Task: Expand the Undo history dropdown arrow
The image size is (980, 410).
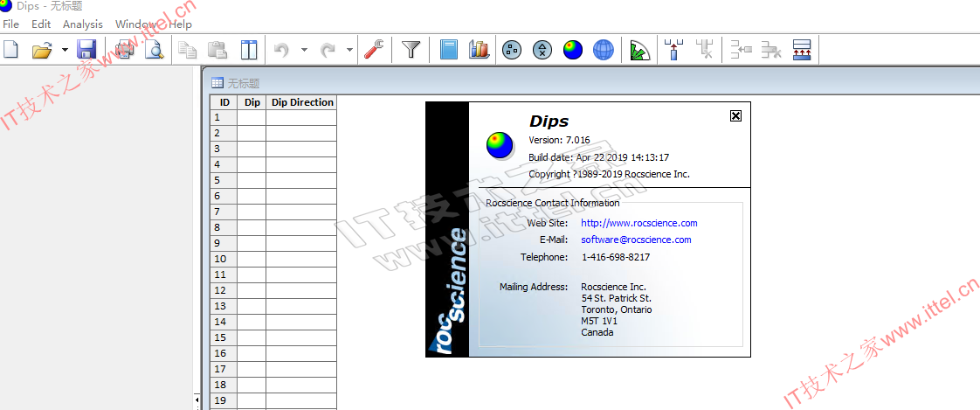Action: point(304,50)
